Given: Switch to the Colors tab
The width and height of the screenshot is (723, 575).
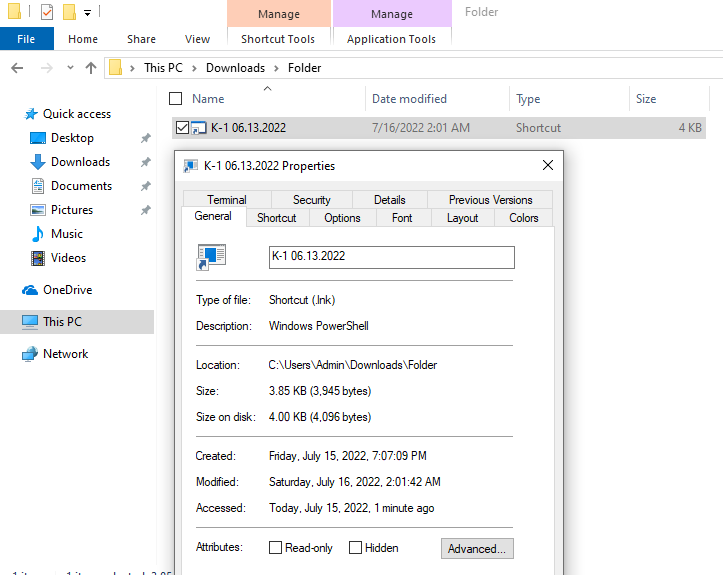Looking at the screenshot, I should coord(523,218).
